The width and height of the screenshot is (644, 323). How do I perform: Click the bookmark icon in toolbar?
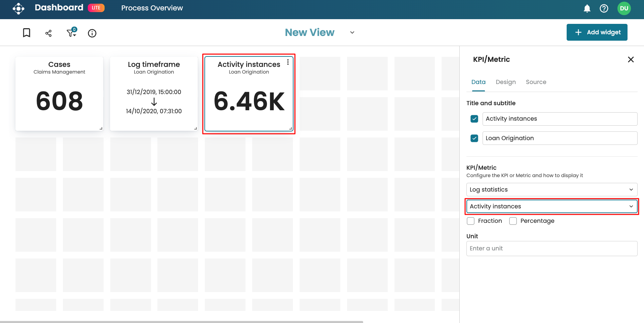27,33
